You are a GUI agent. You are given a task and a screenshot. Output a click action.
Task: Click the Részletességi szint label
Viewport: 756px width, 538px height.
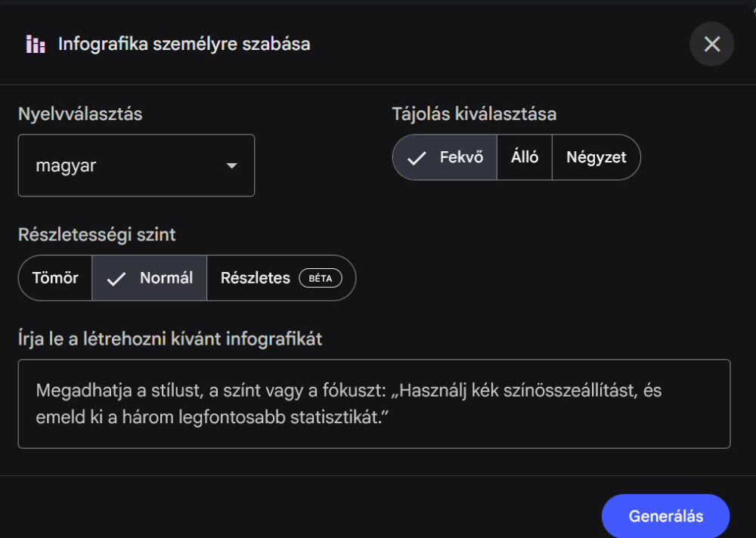97,235
